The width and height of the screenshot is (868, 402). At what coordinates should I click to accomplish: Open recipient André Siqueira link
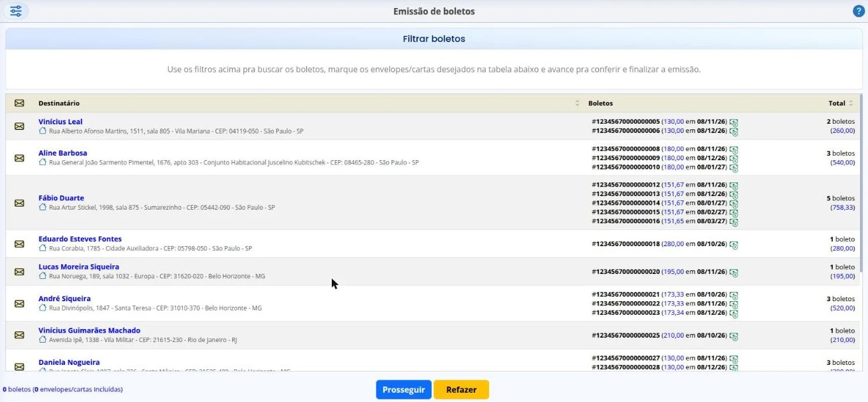click(64, 299)
